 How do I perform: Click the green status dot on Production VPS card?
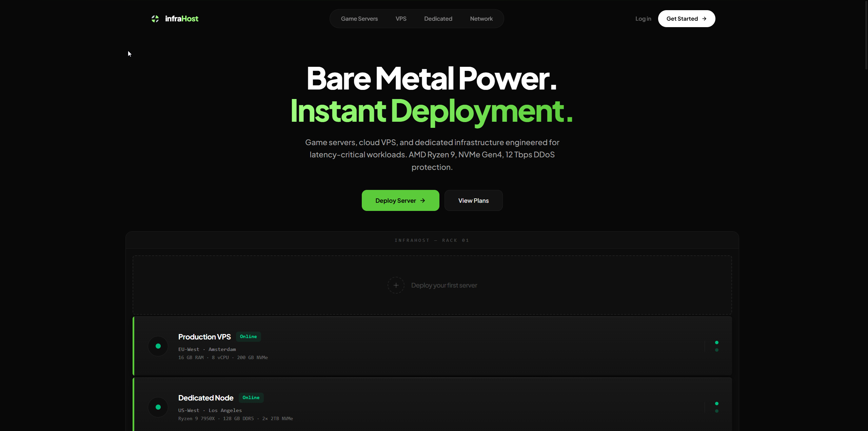[x=158, y=346]
